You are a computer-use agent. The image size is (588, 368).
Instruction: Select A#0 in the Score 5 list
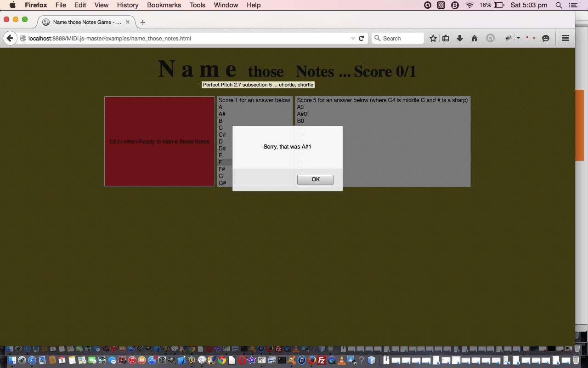[x=302, y=114]
